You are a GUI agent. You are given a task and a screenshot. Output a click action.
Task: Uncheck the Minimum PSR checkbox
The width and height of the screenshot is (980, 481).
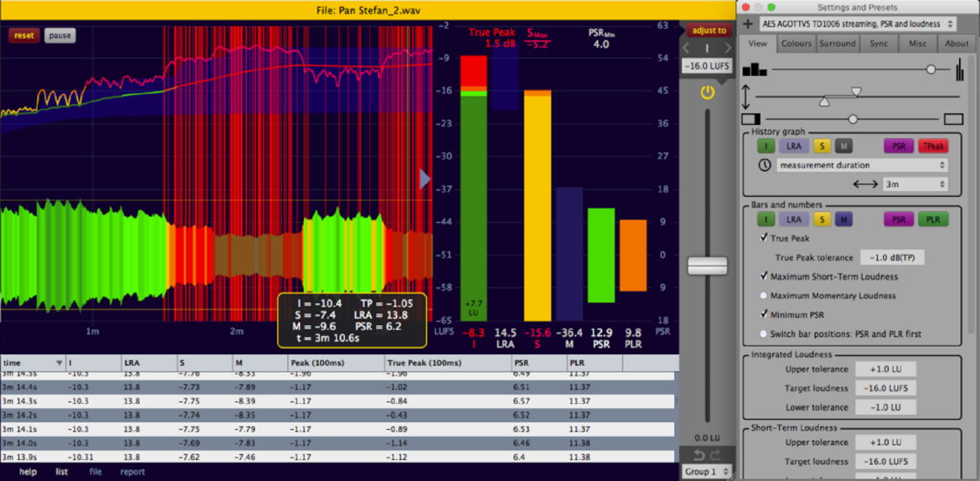764,314
